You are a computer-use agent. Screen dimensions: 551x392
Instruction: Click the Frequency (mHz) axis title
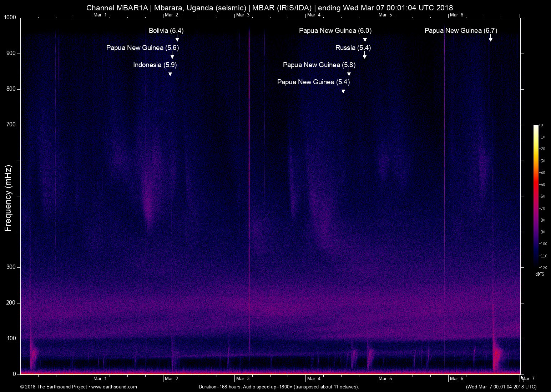click(8, 198)
